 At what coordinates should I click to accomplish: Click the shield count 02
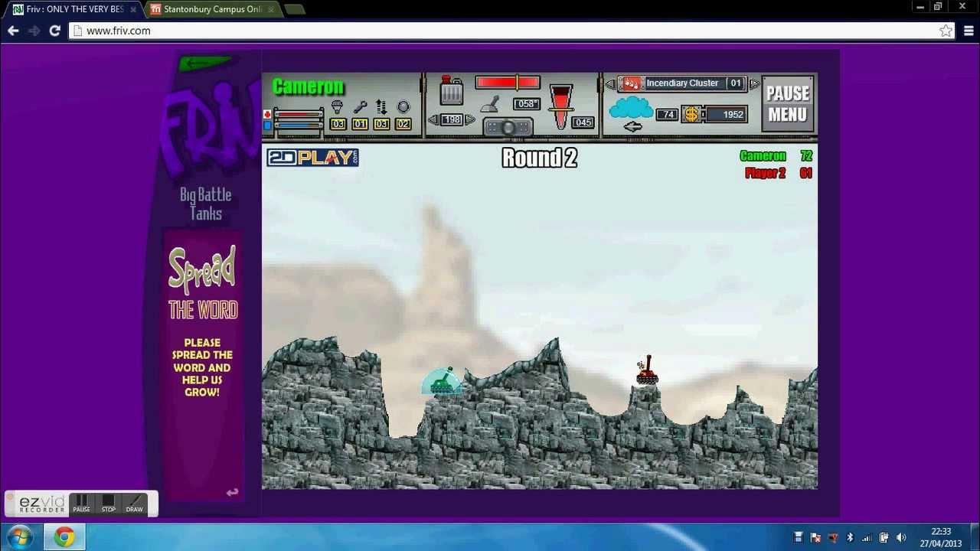coord(403,124)
